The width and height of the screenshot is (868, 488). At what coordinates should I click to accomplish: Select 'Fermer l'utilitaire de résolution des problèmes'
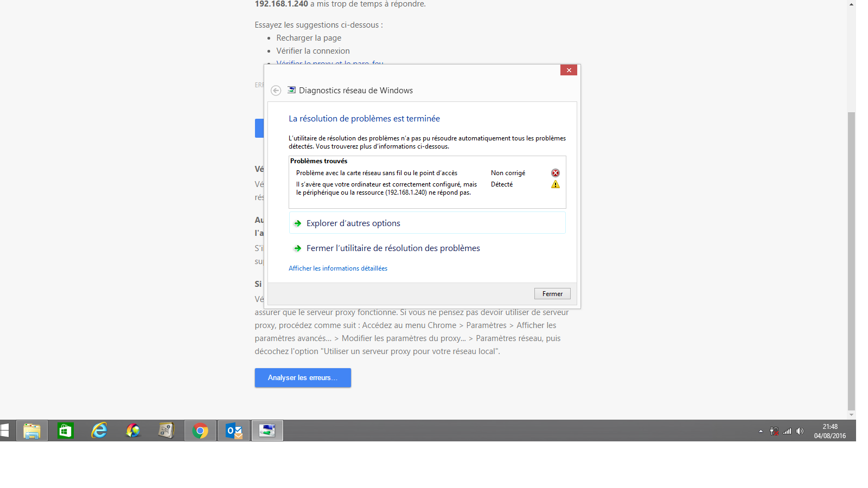click(393, 248)
